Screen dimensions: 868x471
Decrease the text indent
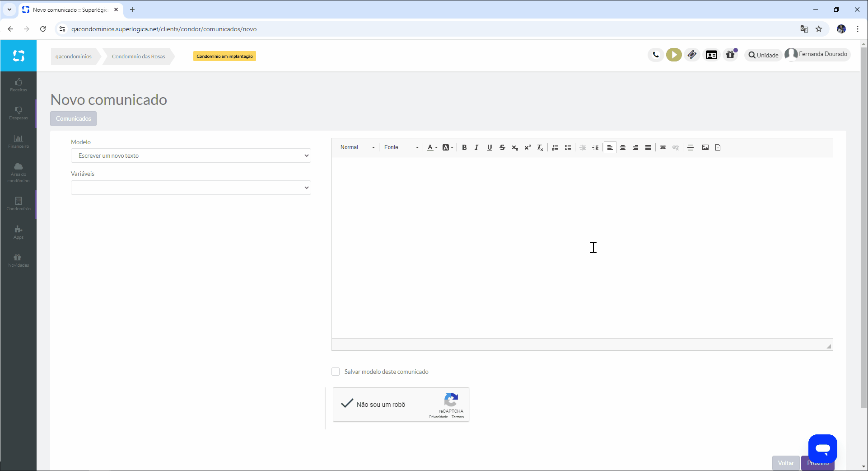point(583,147)
